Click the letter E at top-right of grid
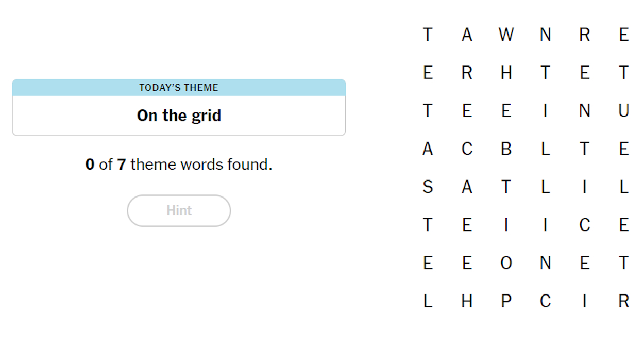The image size is (644, 344). click(x=623, y=35)
